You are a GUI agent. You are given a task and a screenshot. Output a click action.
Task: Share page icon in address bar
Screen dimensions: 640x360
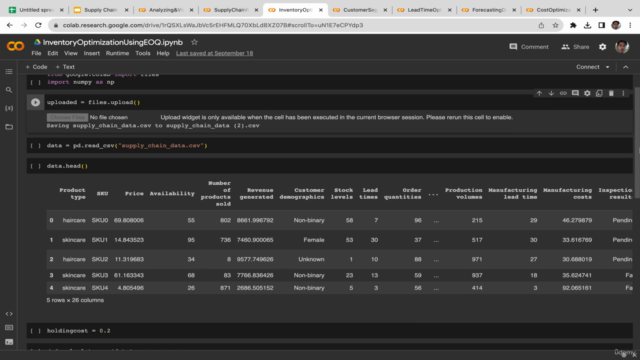[541, 25]
